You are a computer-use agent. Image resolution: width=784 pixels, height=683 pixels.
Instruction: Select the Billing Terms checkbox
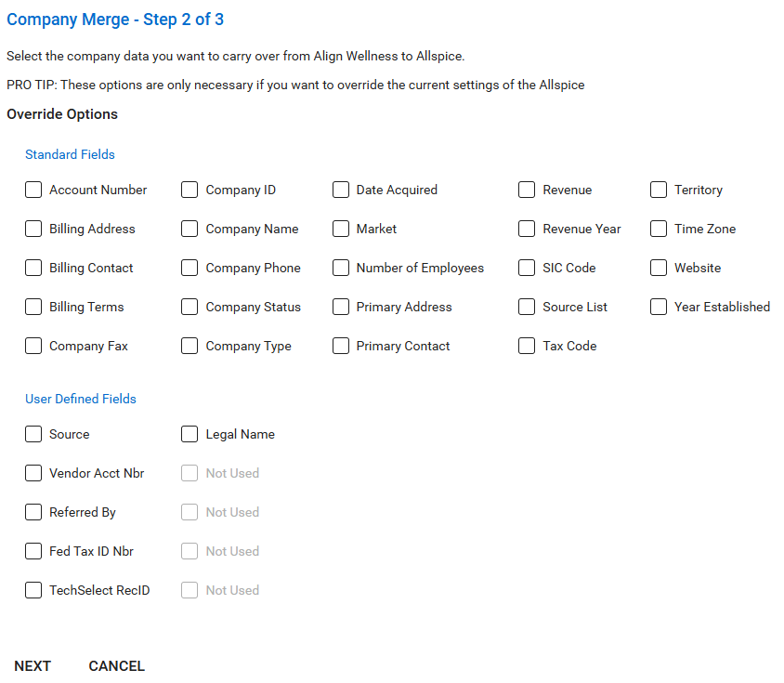[33, 307]
